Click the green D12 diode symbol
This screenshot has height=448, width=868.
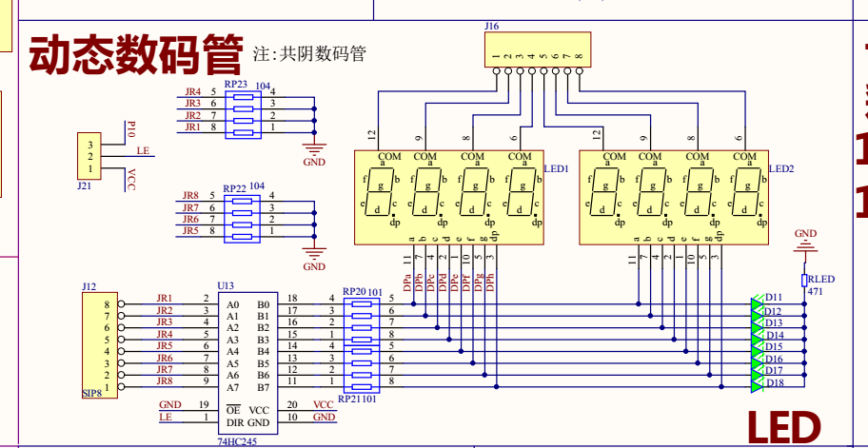click(x=758, y=316)
